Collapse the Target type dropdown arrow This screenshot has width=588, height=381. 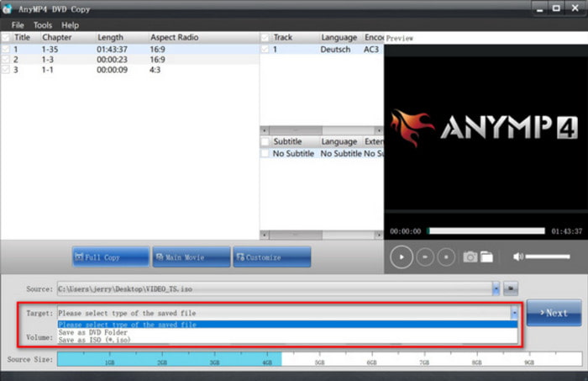(514, 312)
